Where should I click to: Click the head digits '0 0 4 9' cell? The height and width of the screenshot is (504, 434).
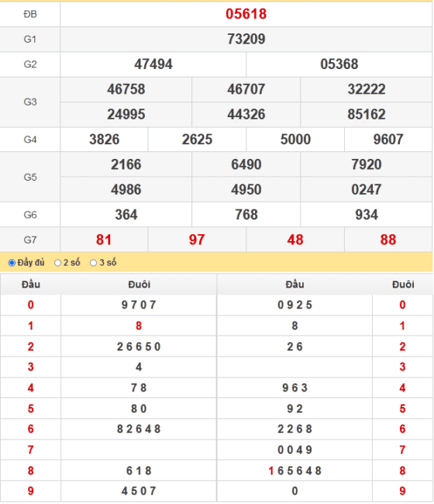pos(295,450)
